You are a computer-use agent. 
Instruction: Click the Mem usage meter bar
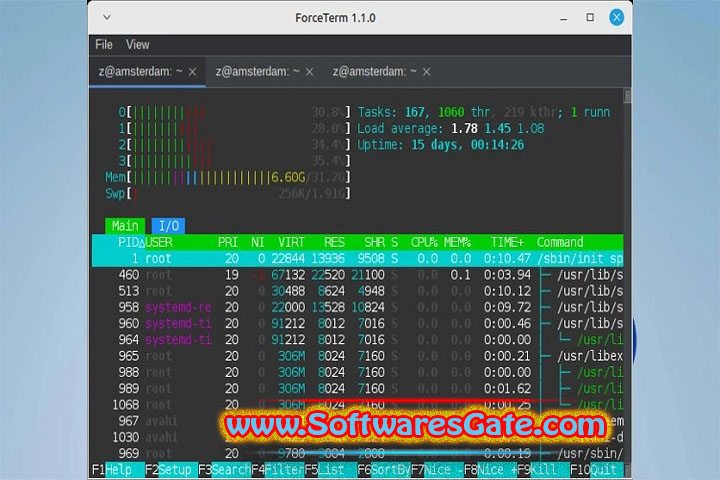(228, 177)
